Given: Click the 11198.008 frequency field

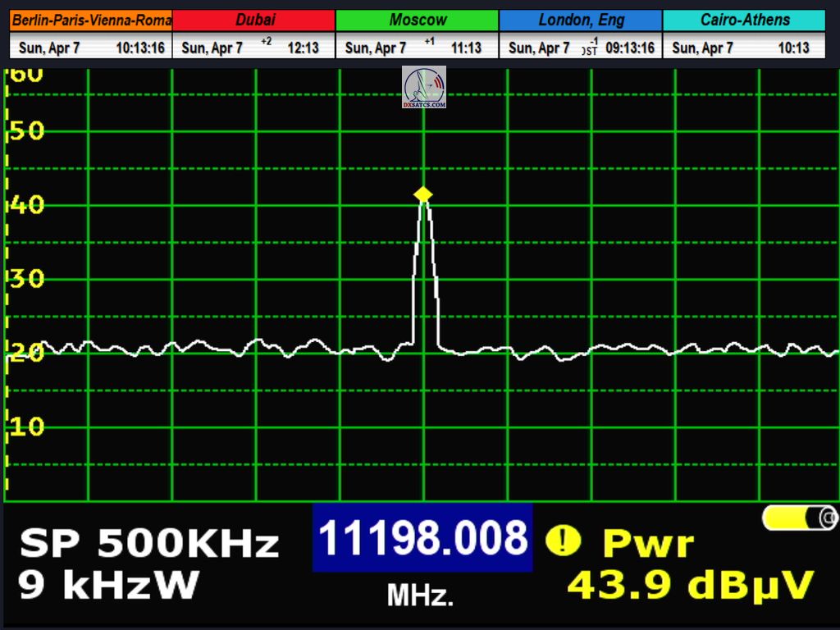Looking at the screenshot, I should pos(422,538).
